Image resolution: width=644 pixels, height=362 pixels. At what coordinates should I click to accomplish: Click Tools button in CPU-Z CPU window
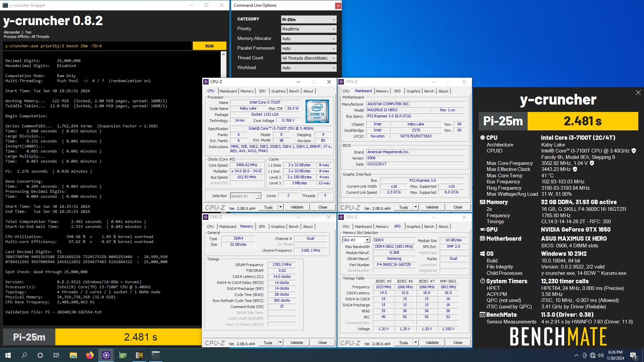click(x=268, y=207)
